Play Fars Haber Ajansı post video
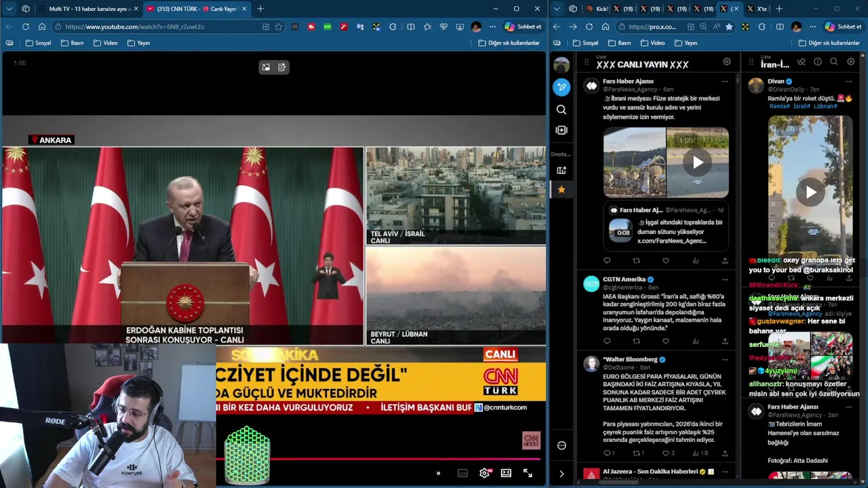The width and height of the screenshot is (868, 488). (x=697, y=163)
